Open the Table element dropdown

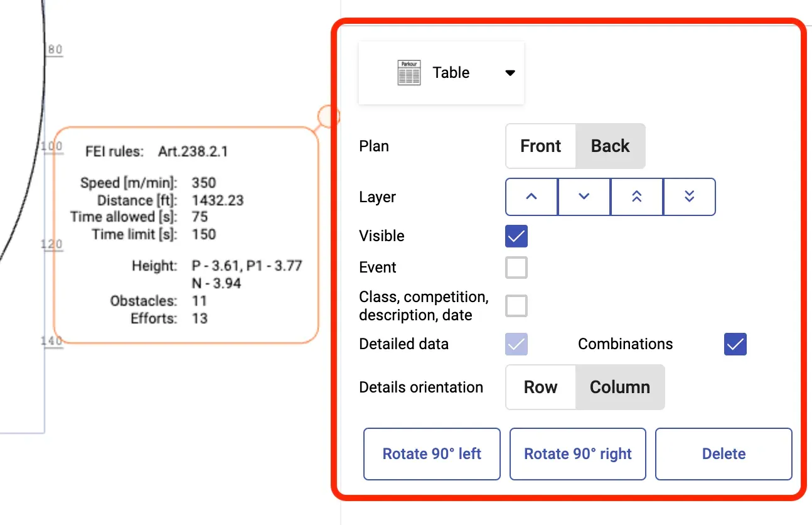tap(441, 73)
